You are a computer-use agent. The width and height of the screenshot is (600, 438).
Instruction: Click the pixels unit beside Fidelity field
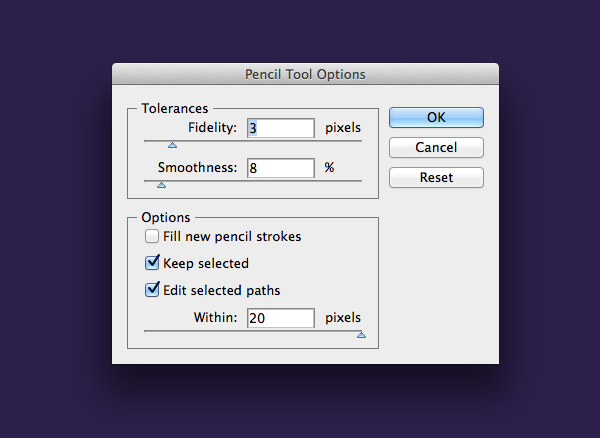343,128
